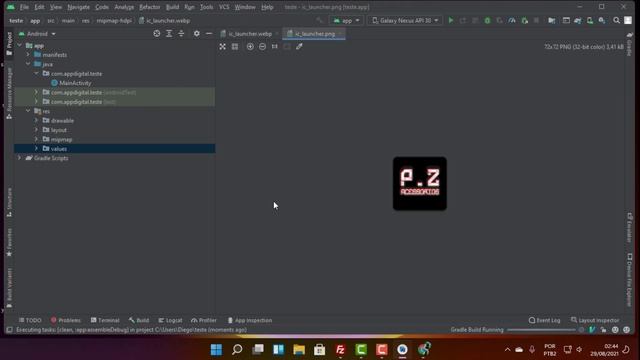Screen dimensions: 640x360
Task: Open the Logcat tool window
Action: 170,320
